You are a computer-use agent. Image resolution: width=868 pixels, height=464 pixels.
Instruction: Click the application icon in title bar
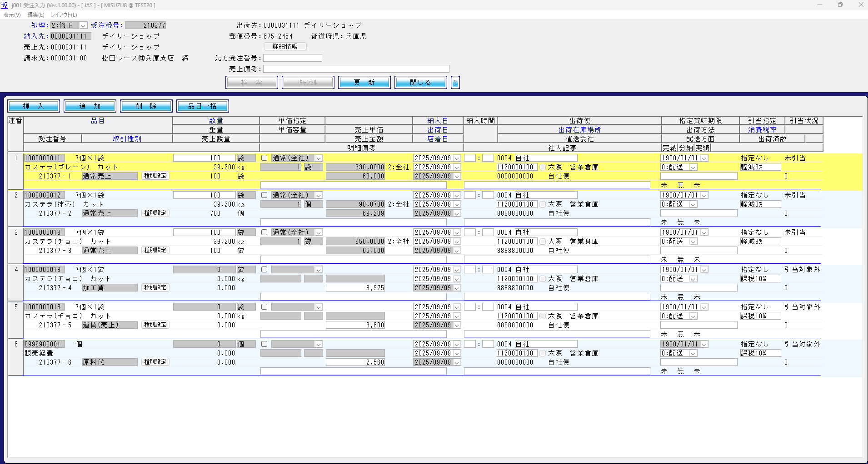coord(5,5)
